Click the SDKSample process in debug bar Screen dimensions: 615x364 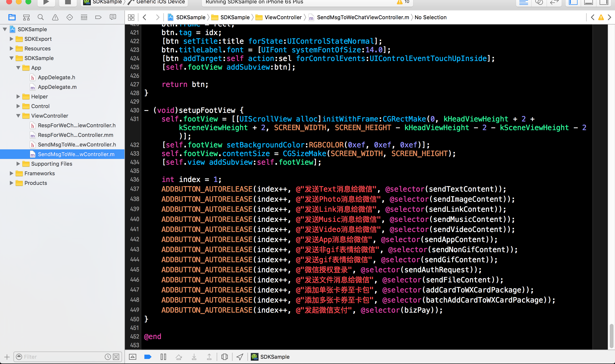tap(270, 357)
